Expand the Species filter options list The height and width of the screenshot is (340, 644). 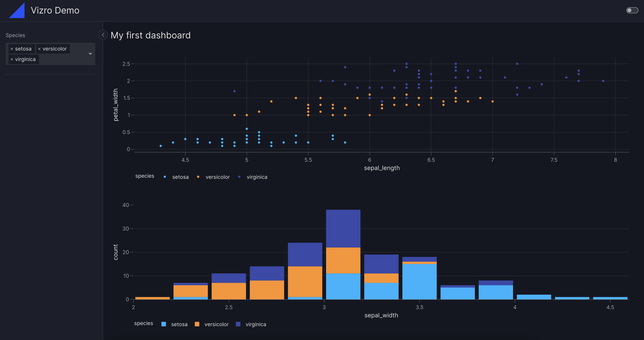[x=90, y=54]
